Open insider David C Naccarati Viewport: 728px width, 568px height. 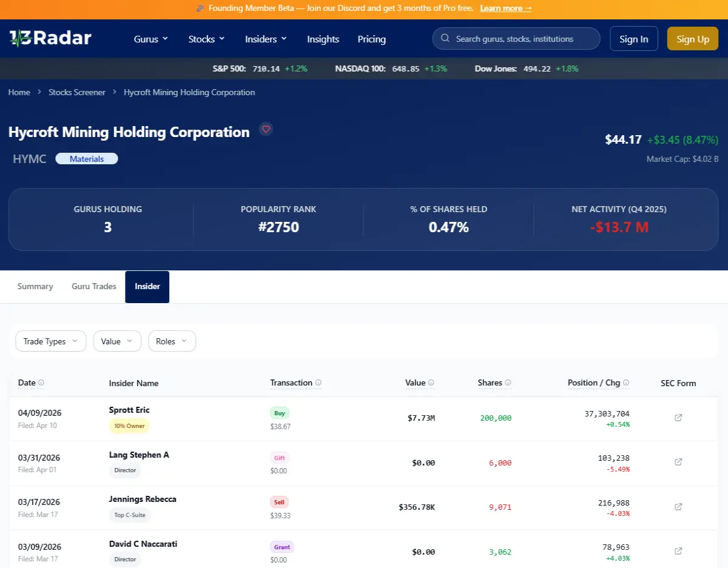tap(143, 544)
